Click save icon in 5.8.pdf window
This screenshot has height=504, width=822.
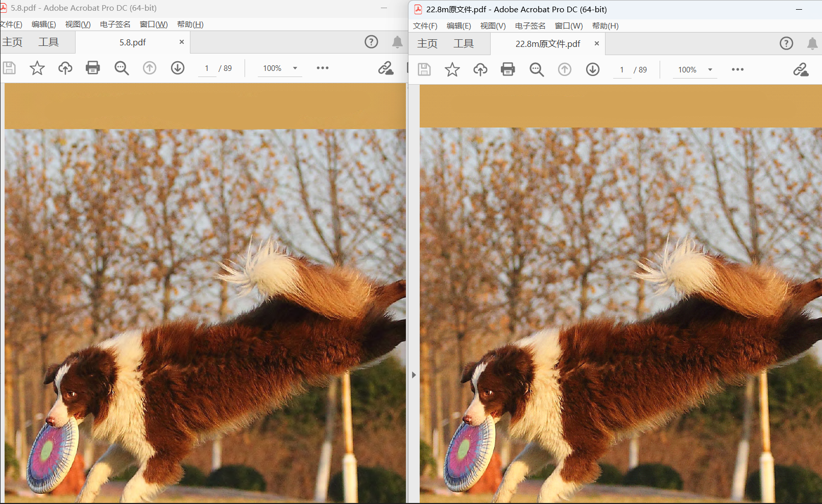click(x=9, y=68)
